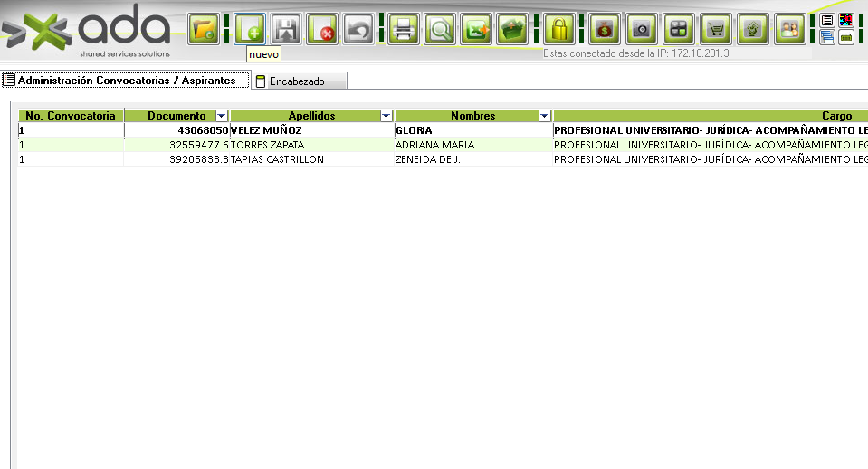Screen dimensions: 868x469
Task: Click the GLORIA name cell
Action: point(473,130)
